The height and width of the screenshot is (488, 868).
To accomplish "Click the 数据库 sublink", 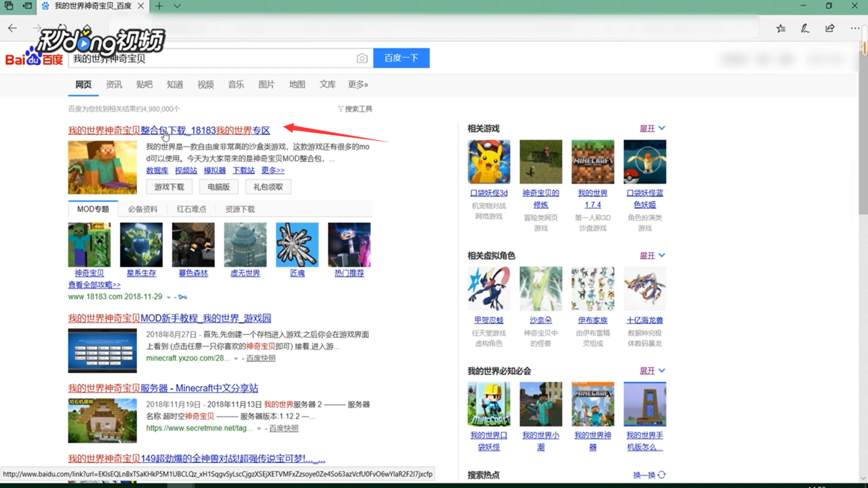I will [x=157, y=171].
